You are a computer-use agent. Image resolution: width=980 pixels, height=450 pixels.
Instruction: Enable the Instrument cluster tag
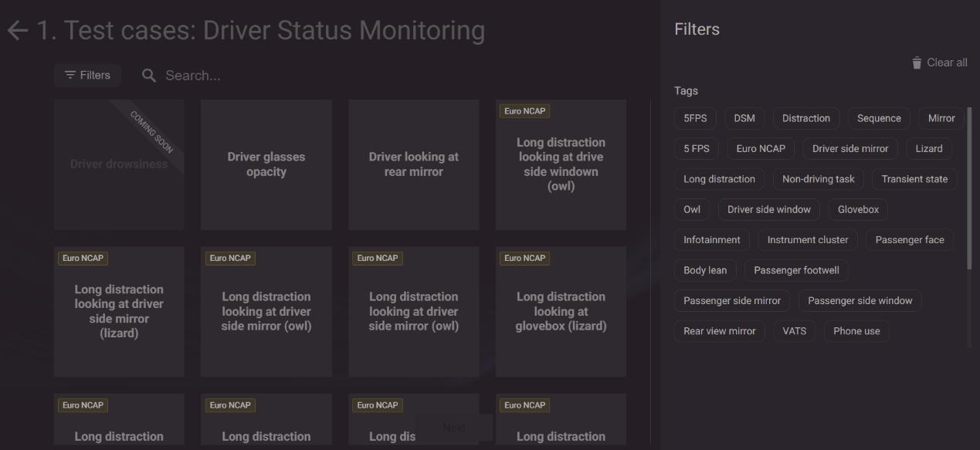point(807,240)
